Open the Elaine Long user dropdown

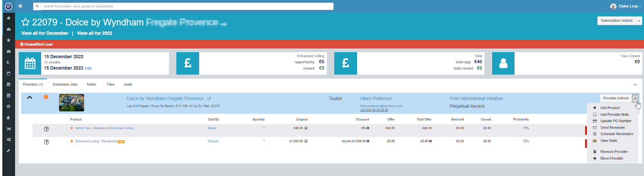coord(626,6)
